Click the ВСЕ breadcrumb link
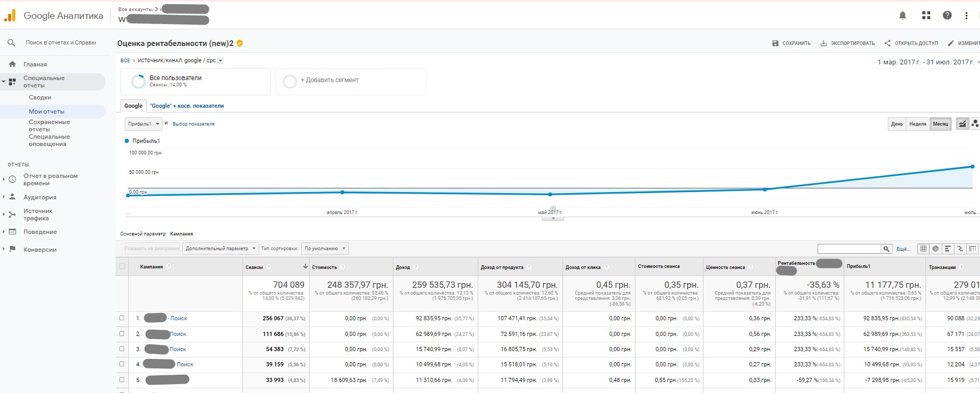This screenshot has width=980, height=393. (x=125, y=61)
